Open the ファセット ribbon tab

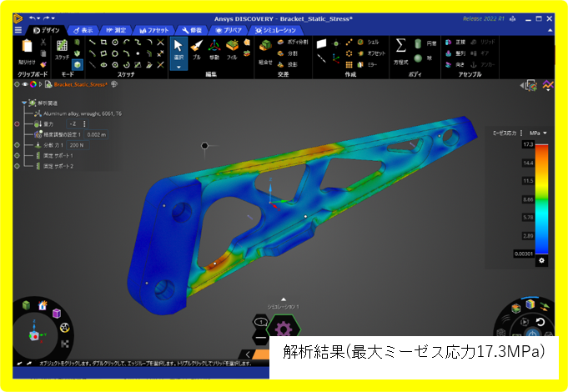154,30
